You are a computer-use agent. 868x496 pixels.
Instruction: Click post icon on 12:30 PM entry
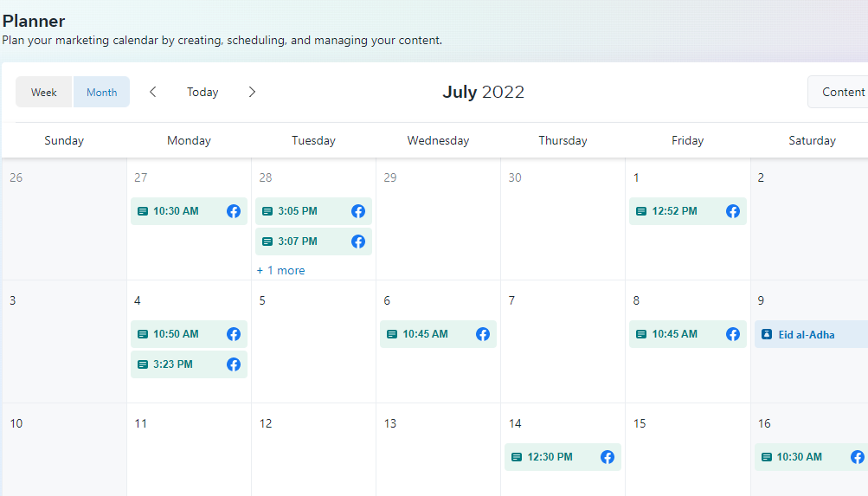[x=517, y=457]
